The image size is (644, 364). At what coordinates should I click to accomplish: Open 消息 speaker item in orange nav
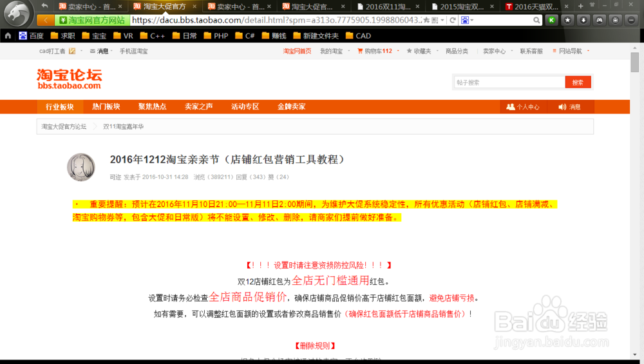click(569, 107)
